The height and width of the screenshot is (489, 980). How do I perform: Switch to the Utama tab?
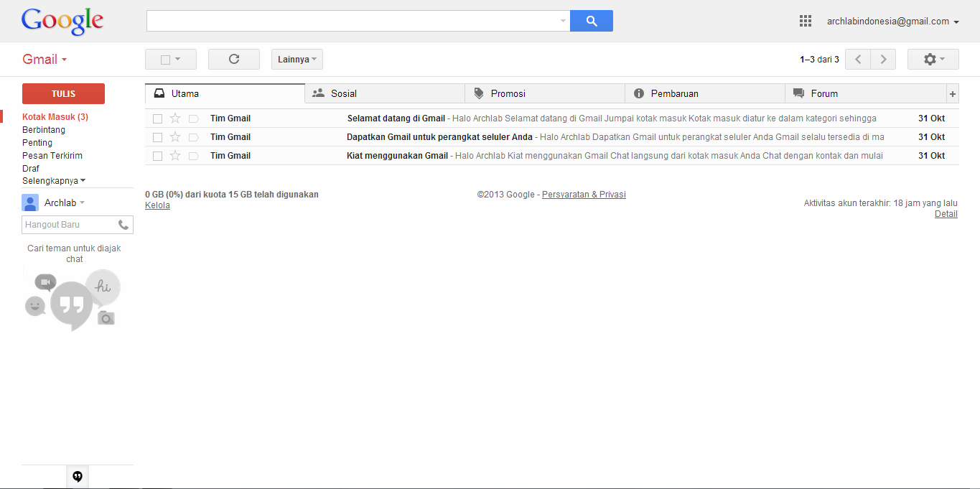225,93
